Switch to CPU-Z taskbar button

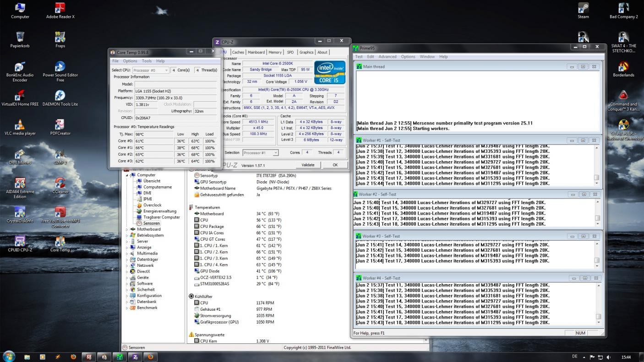click(x=135, y=357)
